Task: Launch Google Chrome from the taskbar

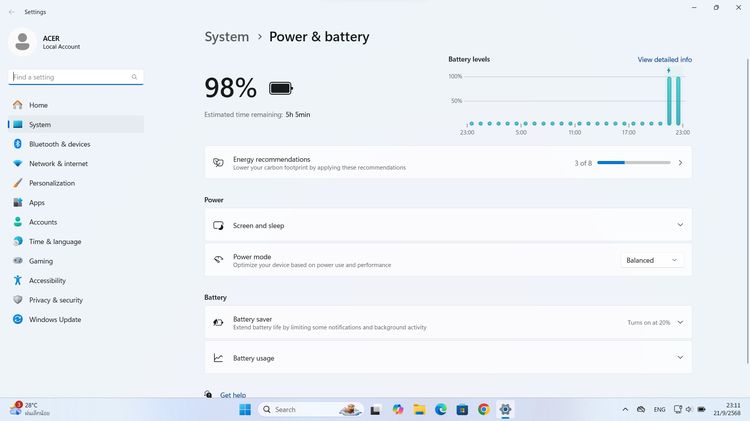Action: coord(484,410)
